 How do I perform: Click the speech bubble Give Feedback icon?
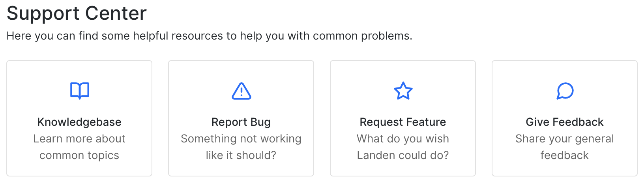[565, 91]
